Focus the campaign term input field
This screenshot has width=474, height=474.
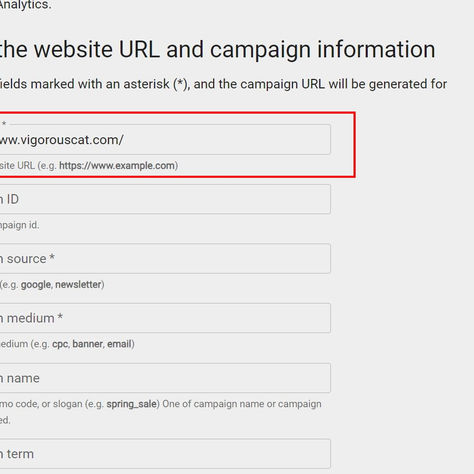(165, 454)
